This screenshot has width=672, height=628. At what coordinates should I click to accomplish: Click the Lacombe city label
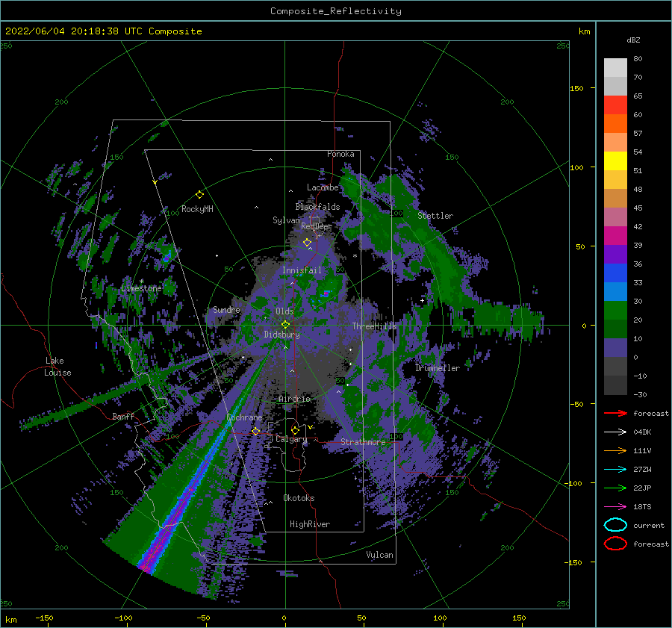(323, 187)
